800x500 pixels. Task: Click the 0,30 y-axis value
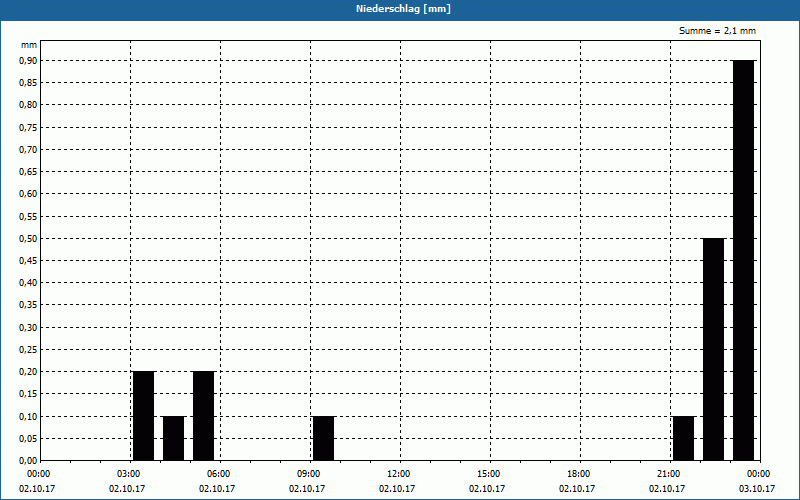coord(28,328)
